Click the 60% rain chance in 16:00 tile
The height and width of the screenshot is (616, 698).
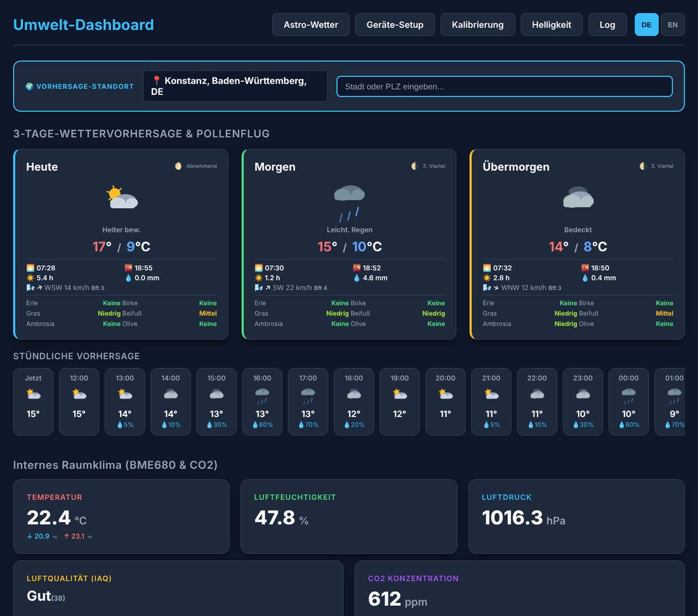(263, 424)
